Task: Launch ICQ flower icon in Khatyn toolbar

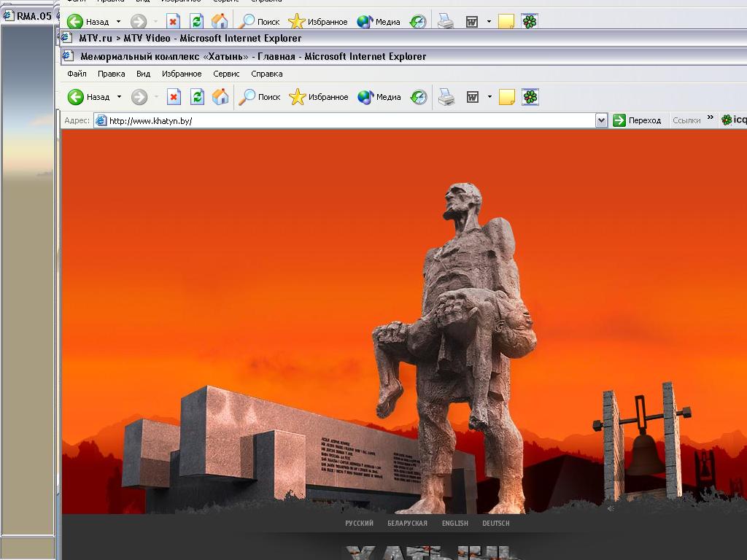Action: (x=530, y=97)
